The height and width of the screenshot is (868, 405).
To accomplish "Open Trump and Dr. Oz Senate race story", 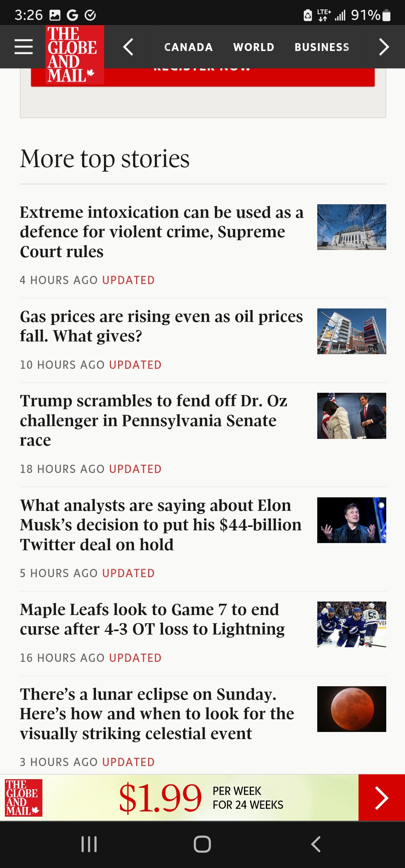I will coord(154,420).
